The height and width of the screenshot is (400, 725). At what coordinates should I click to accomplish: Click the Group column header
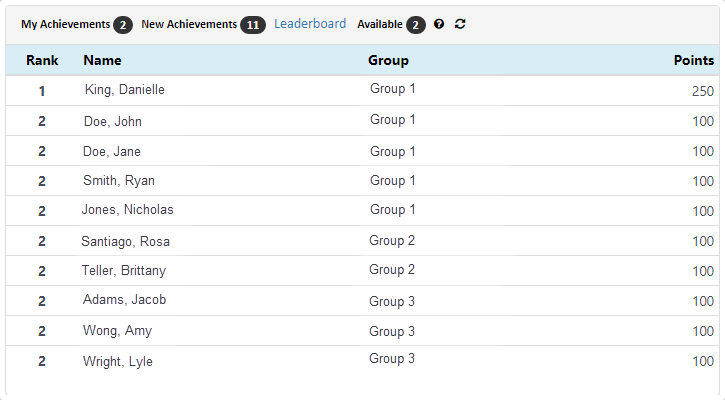(388, 60)
